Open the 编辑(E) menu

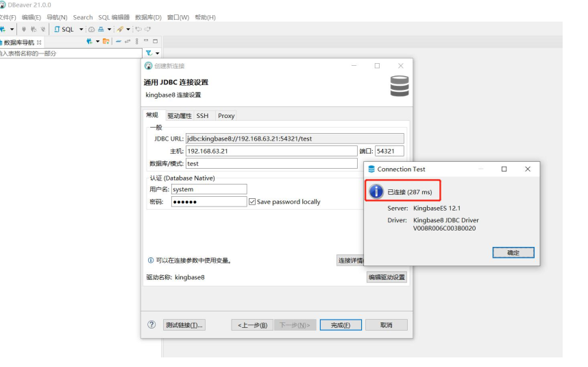(x=31, y=17)
